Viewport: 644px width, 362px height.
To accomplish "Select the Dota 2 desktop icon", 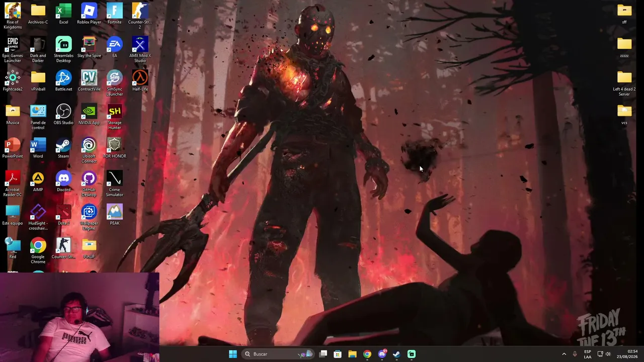I will [63, 215].
